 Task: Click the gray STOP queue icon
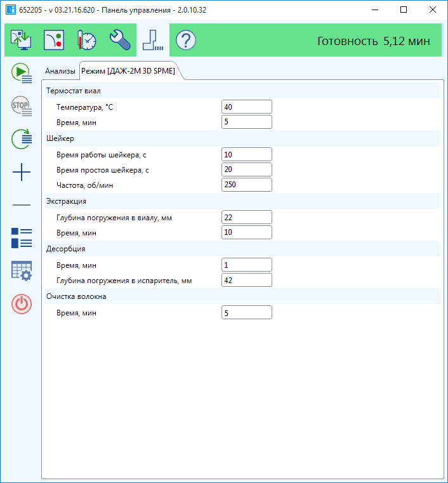pyautogui.click(x=22, y=106)
